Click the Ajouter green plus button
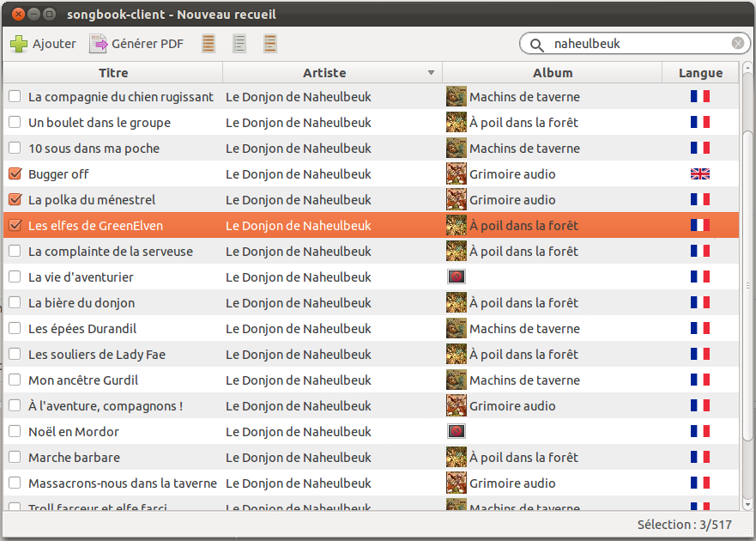The image size is (756, 541). tap(43, 44)
